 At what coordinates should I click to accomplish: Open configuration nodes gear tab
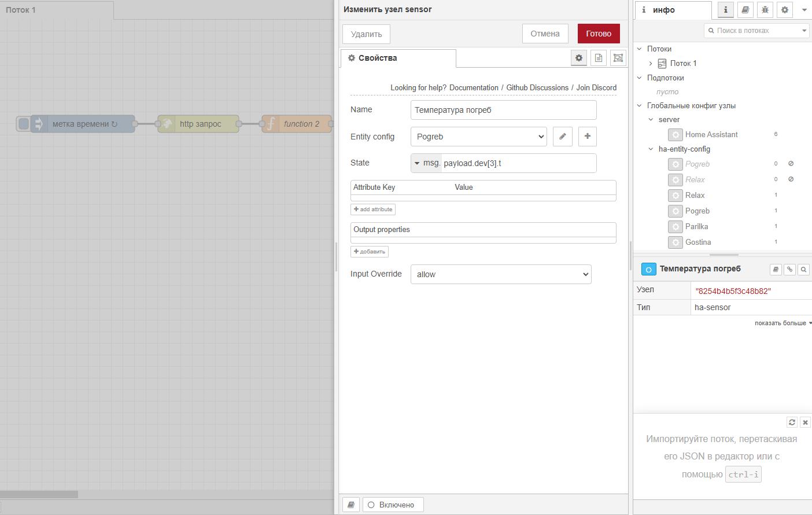coord(784,10)
